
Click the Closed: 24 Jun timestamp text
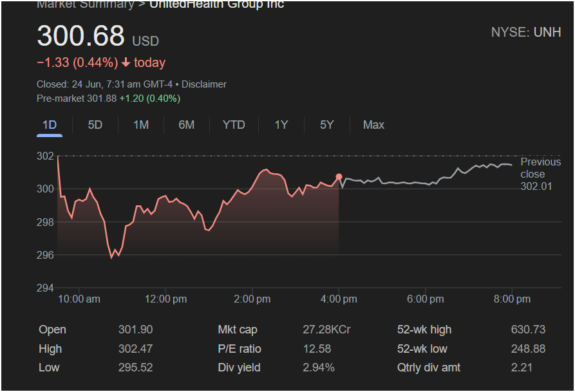(104, 84)
